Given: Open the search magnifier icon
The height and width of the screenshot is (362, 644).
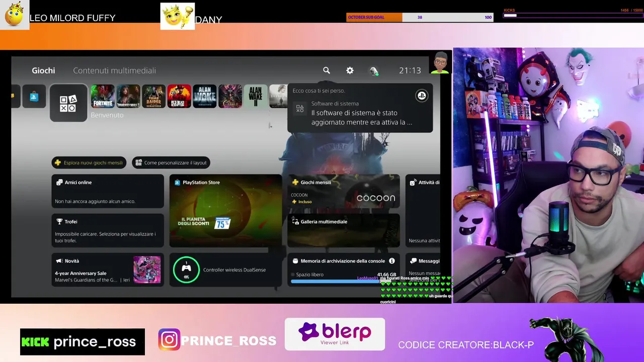Looking at the screenshot, I should click(327, 70).
